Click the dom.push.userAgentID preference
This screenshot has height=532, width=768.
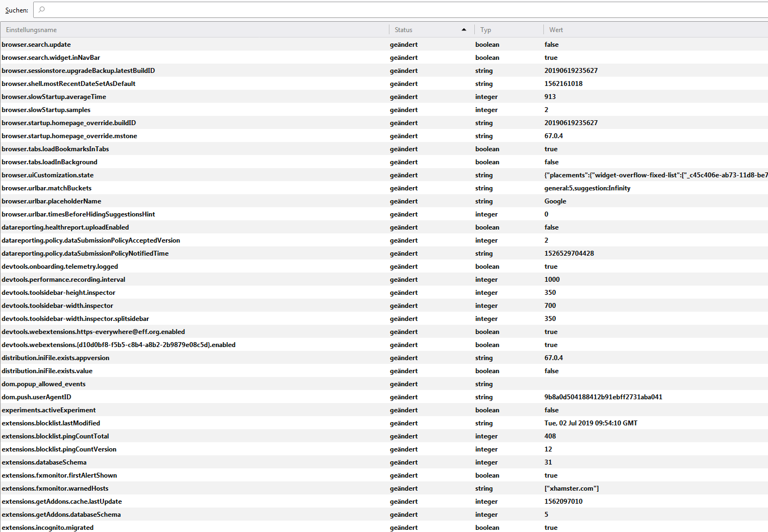tap(36, 397)
